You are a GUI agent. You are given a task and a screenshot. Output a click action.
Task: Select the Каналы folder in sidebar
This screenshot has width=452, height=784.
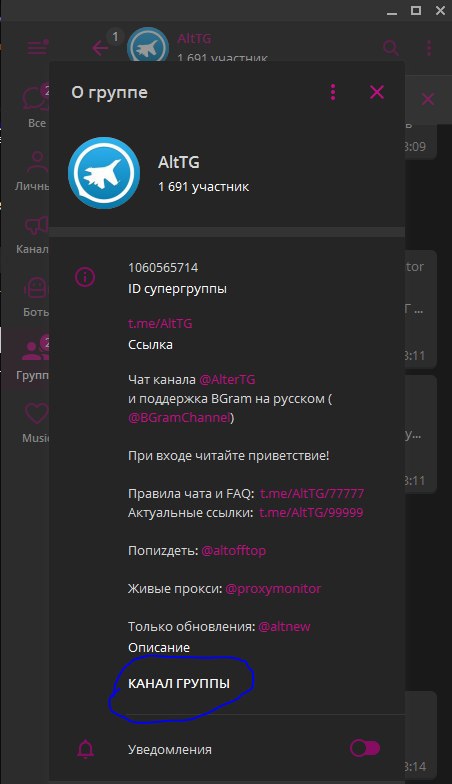coord(32,234)
